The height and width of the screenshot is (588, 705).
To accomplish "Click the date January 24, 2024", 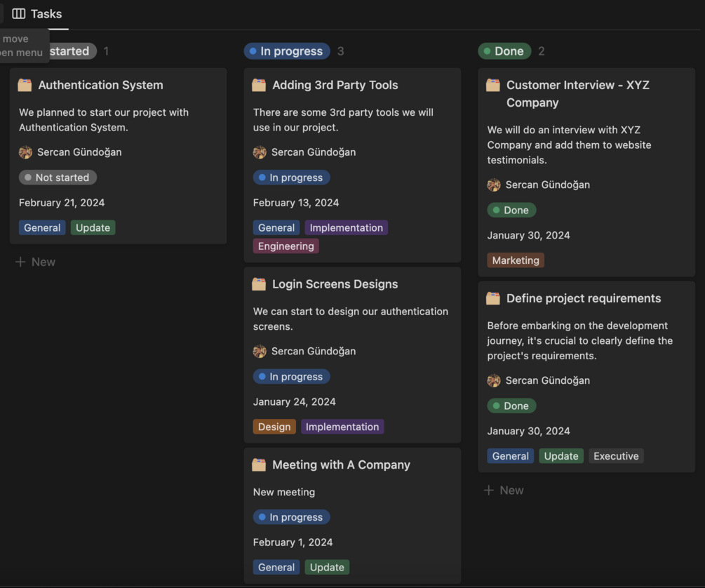I will 294,402.
